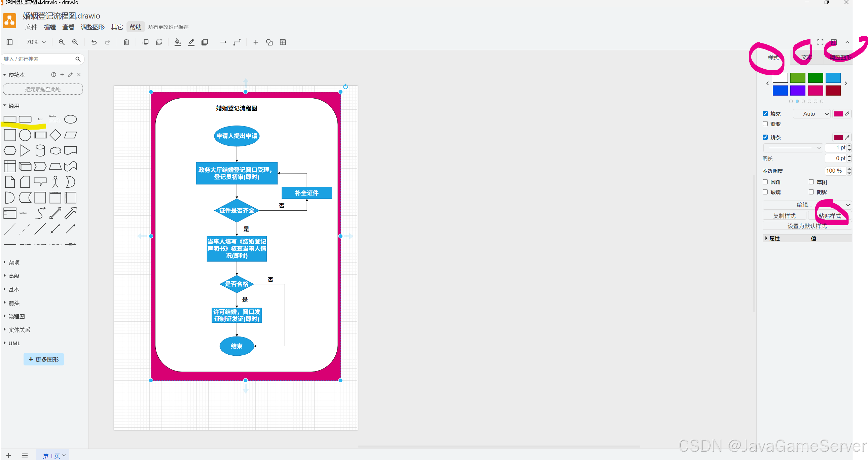The height and width of the screenshot is (460, 868).
Task: Open the Auto fill style dropdown
Action: (812, 114)
